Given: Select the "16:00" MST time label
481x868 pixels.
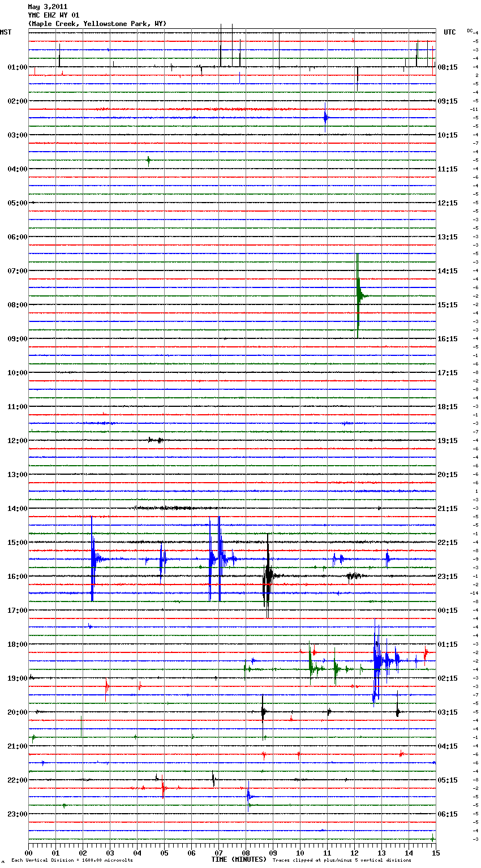Looking at the screenshot, I should [x=18, y=577].
